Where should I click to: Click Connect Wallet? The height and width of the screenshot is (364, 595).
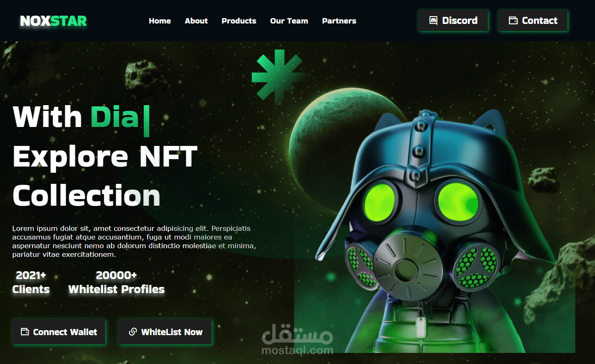59,331
